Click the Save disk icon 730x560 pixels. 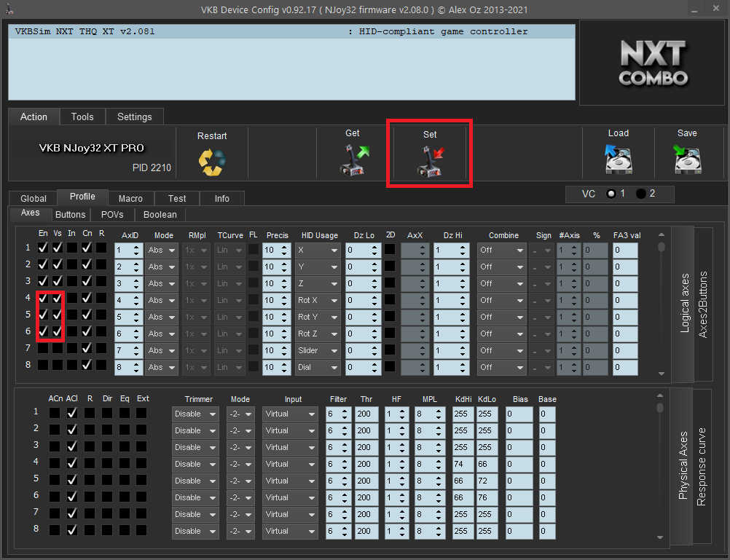(x=687, y=159)
